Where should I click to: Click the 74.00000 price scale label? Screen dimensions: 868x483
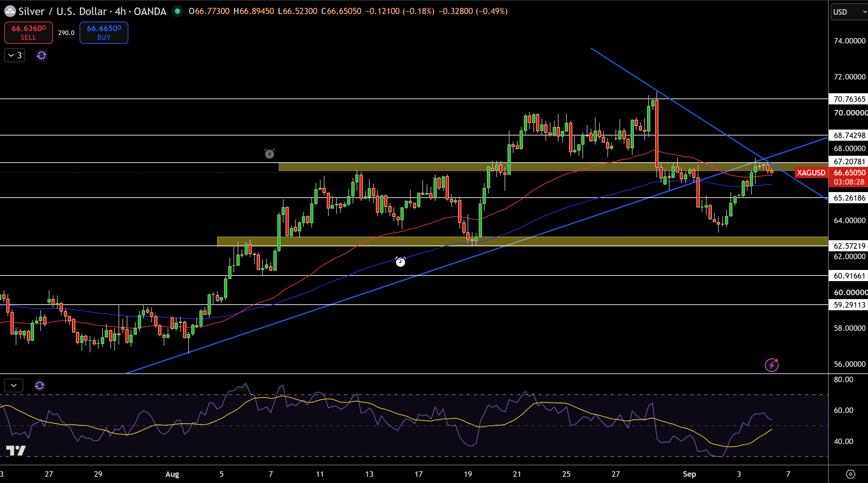[849, 41]
